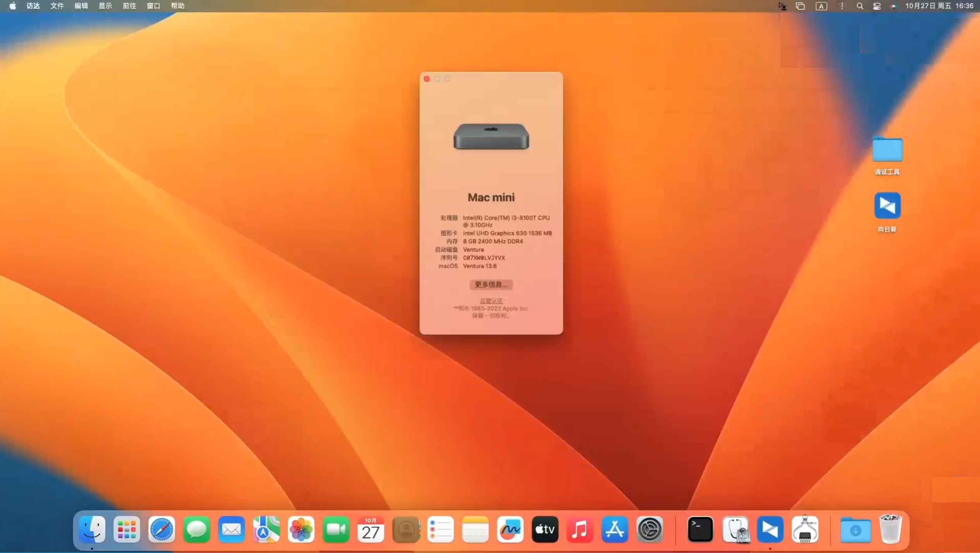Open the 窗口 menu
Image resolution: width=980 pixels, height=553 pixels.
tap(153, 6)
